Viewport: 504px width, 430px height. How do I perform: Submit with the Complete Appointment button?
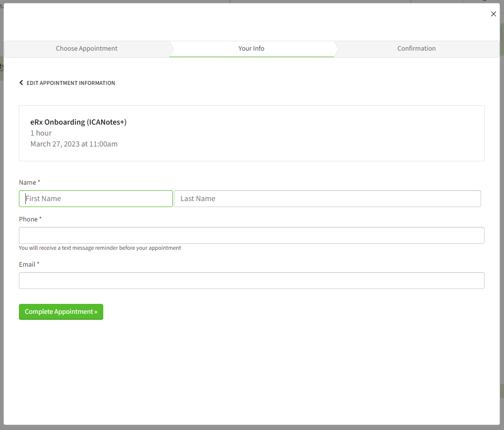[x=61, y=312]
